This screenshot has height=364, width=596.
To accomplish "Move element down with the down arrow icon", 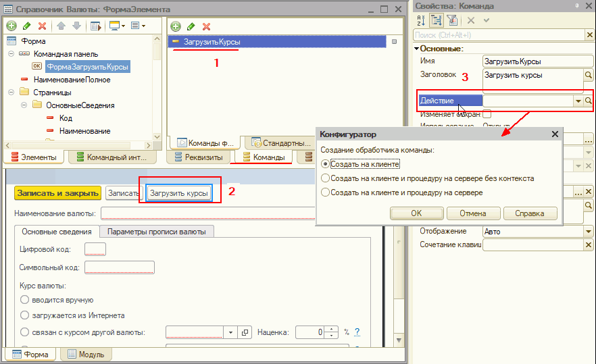I will pos(76,26).
